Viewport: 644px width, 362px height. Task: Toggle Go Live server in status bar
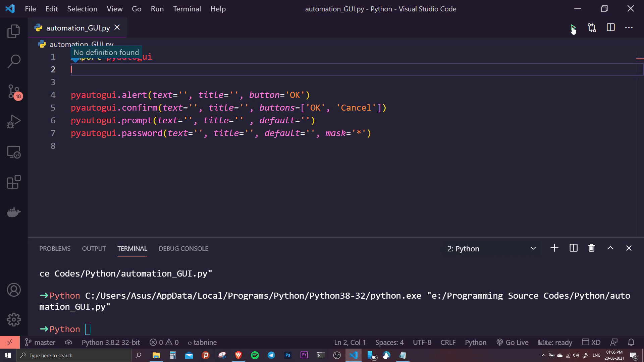pos(512,342)
